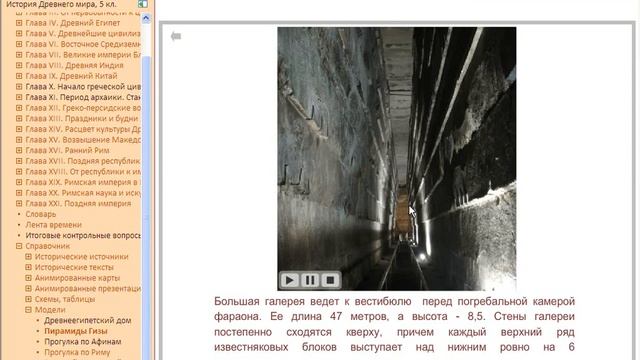
Task: Click the title История Древнего мира, 5 кл.
Action: [x=61, y=4]
